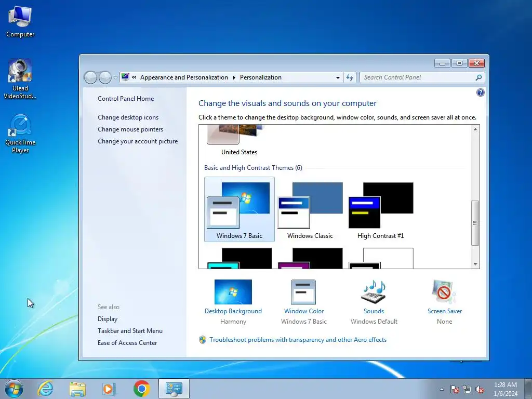The width and height of the screenshot is (532, 399).
Task: Click the Action Center flag tray icon
Action: [454, 389]
